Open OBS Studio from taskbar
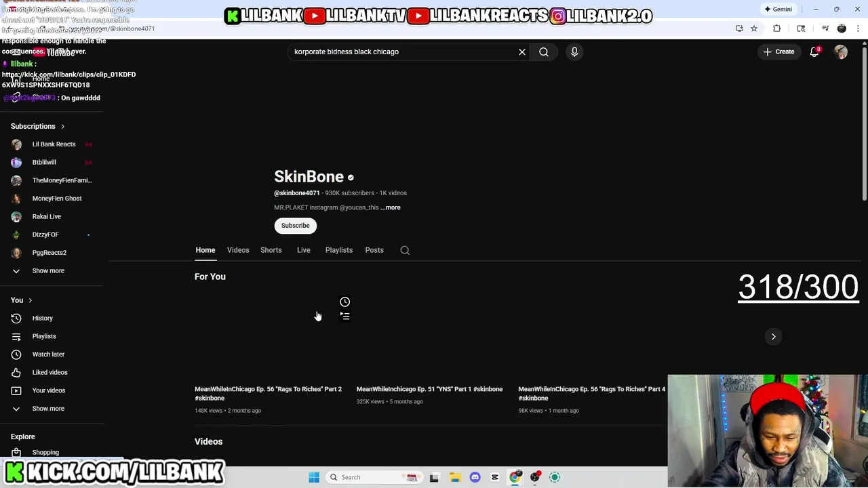This screenshot has height=488, width=868. (535, 477)
